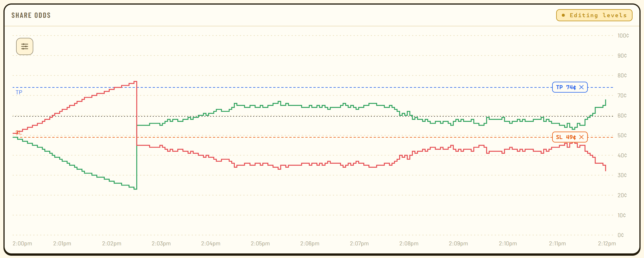The width and height of the screenshot is (644, 258).
Task: Remove the SL 49¢ level
Action: coord(581,137)
